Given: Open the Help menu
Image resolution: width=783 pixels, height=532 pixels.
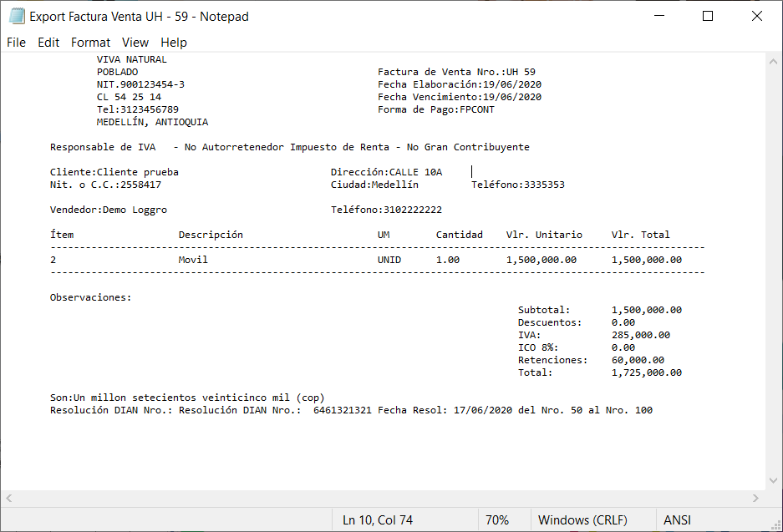Looking at the screenshot, I should coord(174,42).
